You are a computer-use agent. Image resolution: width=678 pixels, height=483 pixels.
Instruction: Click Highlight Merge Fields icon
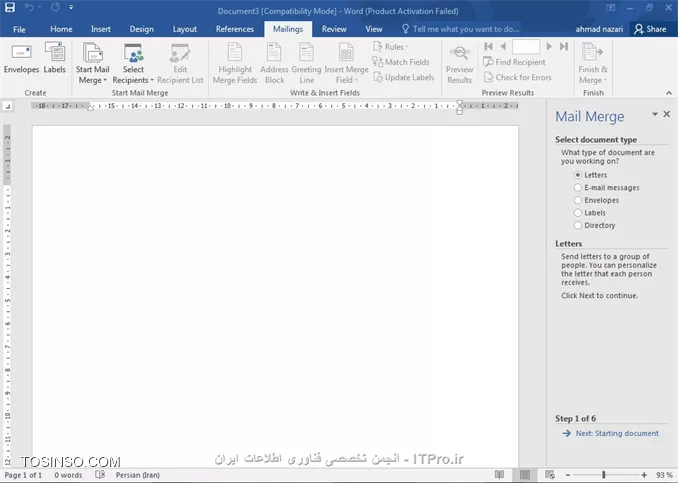235,64
